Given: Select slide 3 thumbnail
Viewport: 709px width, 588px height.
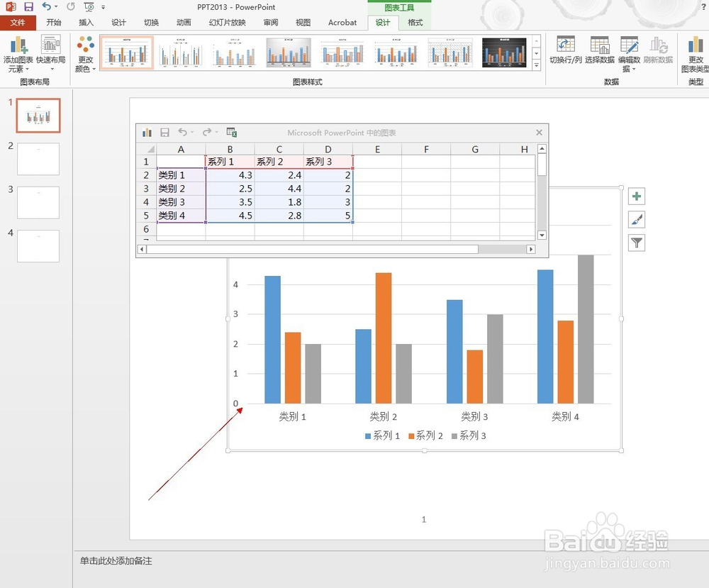Looking at the screenshot, I should pyautogui.click(x=38, y=203).
